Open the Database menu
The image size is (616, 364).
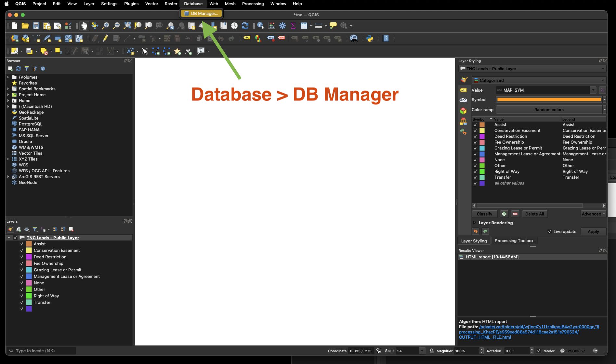pyautogui.click(x=193, y=4)
